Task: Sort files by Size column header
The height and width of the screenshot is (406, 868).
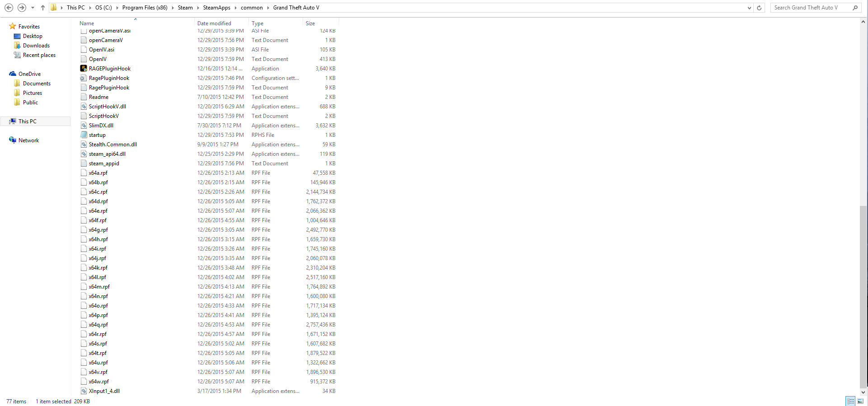Action: coord(310,23)
